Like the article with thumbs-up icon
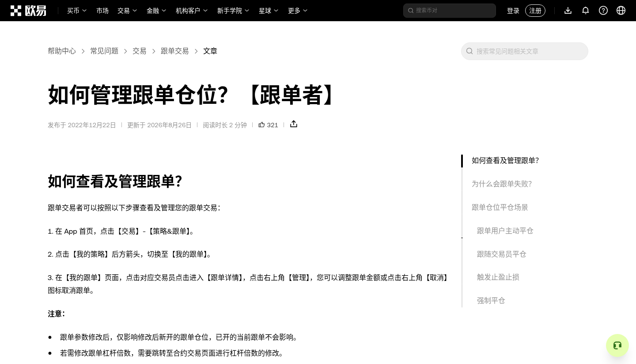The width and height of the screenshot is (636, 364). pyautogui.click(x=261, y=125)
